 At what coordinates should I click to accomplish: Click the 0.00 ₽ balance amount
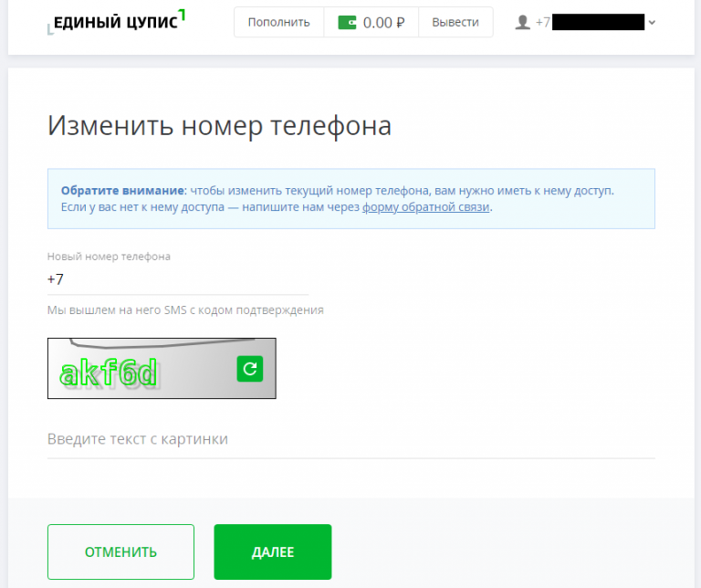point(383,23)
